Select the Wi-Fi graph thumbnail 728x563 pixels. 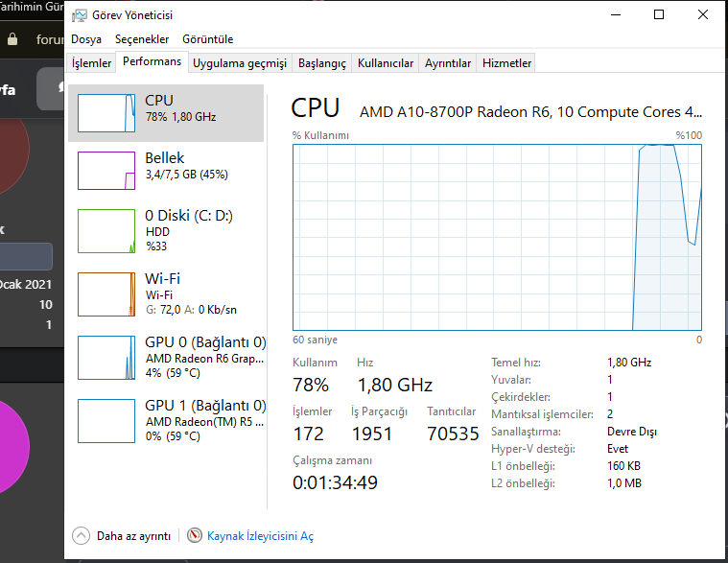click(x=106, y=293)
